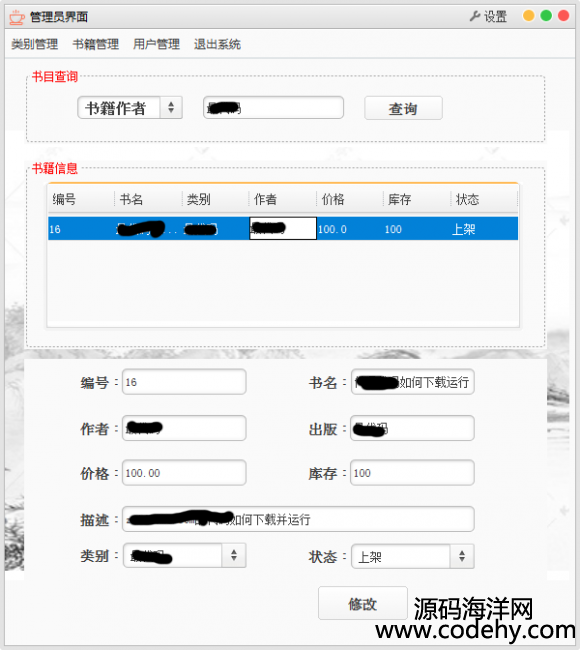Click the 修改 modify button
Screen dimensions: 580x650
point(363,604)
